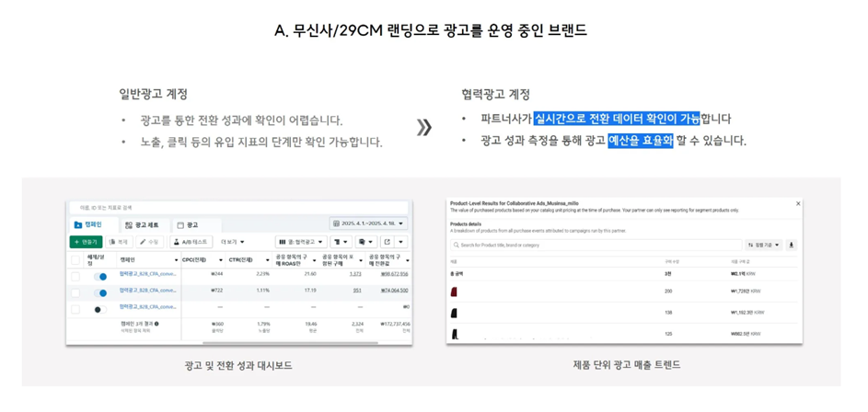
Task: Click the 수정 edit pencil button
Action: [149, 242]
